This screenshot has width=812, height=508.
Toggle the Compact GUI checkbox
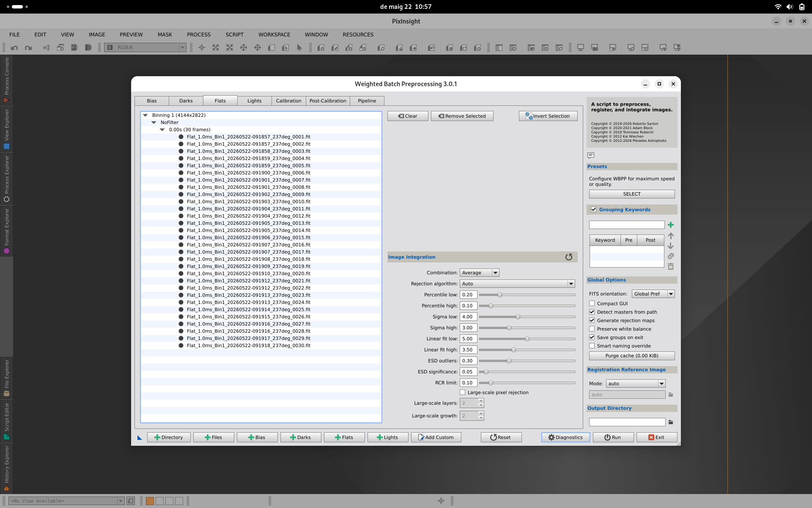click(x=592, y=304)
